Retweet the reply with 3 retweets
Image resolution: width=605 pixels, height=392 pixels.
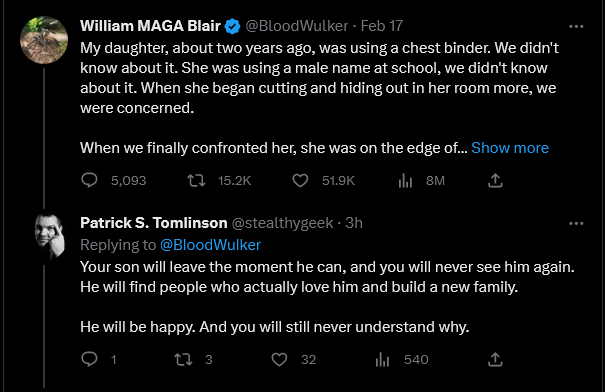183,360
